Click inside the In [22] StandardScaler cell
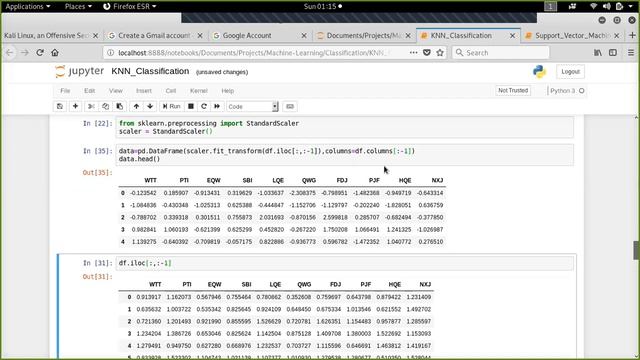 345,127
